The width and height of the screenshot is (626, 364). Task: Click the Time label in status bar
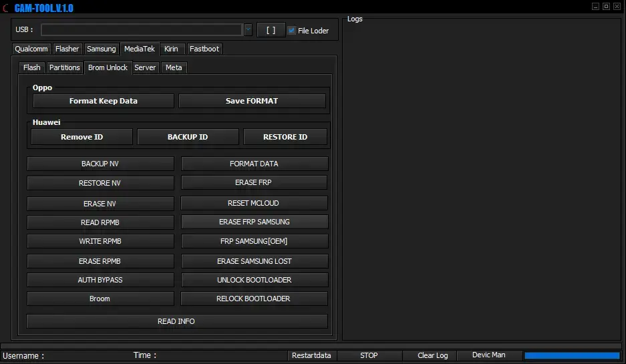click(x=145, y=355)
